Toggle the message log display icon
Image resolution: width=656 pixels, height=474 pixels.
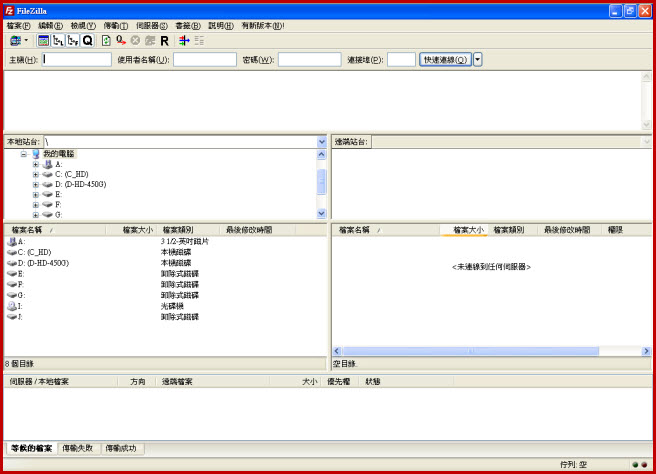(x=43, y=41)
